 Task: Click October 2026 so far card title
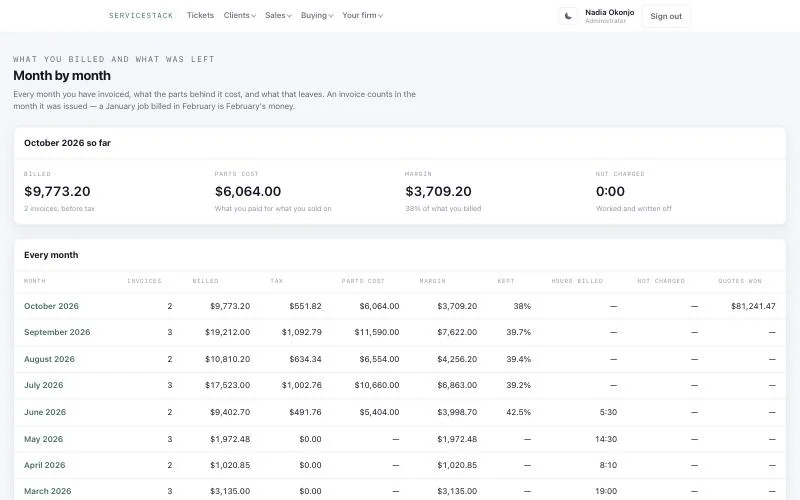67,143
